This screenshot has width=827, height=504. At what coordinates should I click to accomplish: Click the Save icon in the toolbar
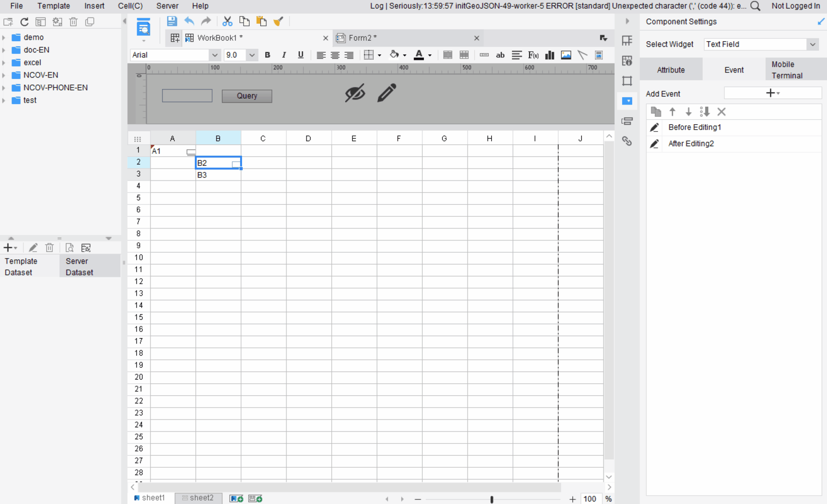pyautogui.click(x=172, y=21)
